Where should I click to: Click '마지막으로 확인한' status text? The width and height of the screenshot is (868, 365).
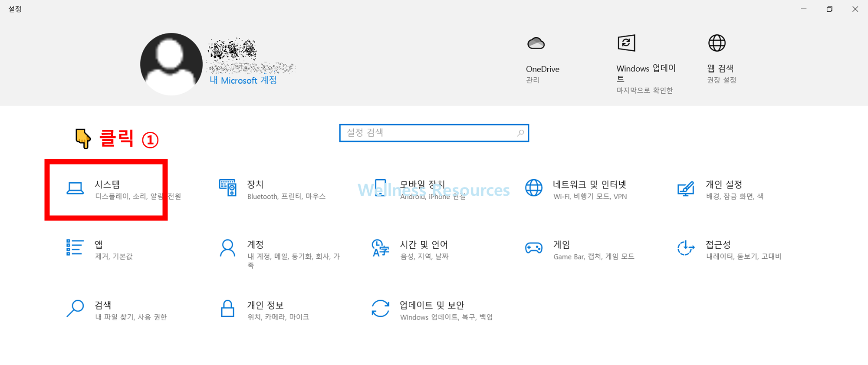[x=645, y=90]
